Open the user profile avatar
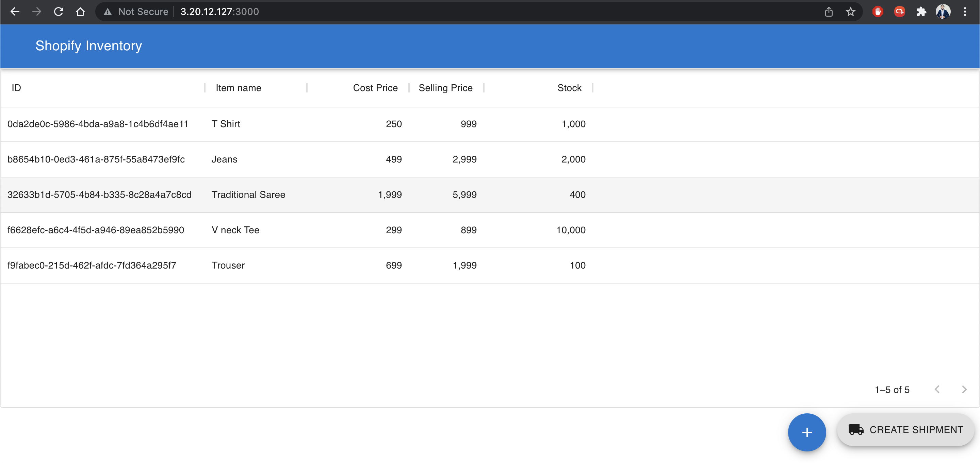 [943, 12]
